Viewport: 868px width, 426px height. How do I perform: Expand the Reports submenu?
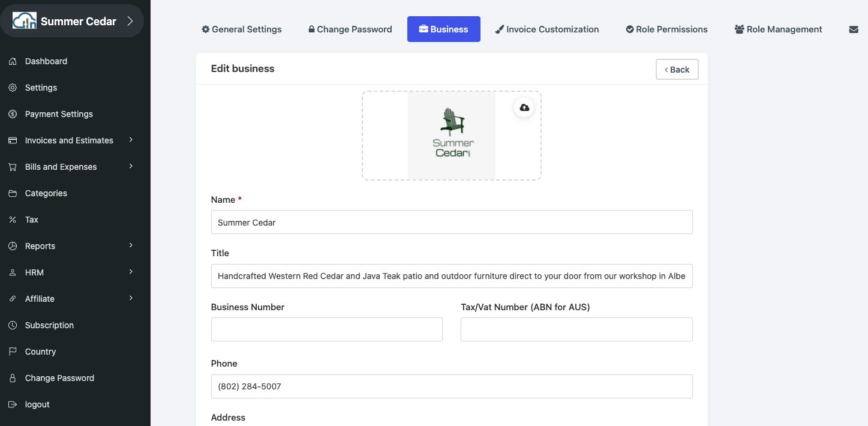tap(131, 245)
